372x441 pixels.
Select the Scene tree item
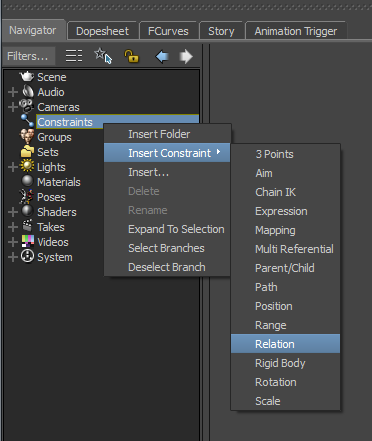(52, 77)
